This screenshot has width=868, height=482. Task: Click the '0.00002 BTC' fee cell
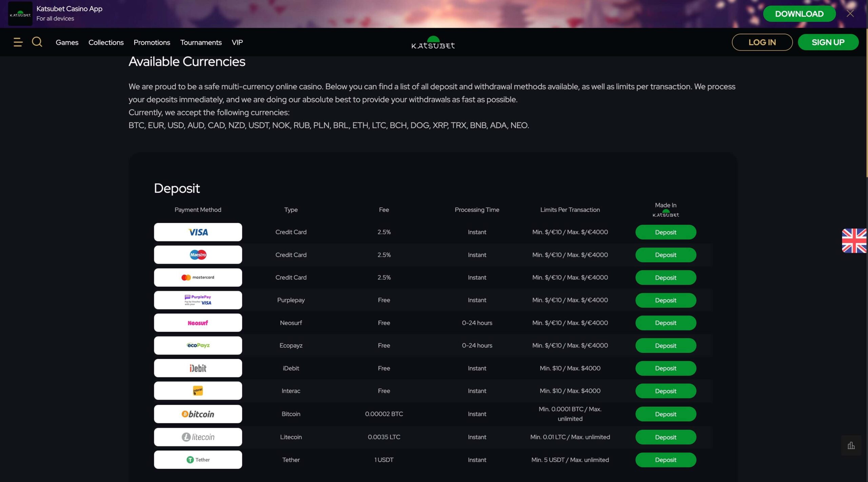tap(384, 414)
